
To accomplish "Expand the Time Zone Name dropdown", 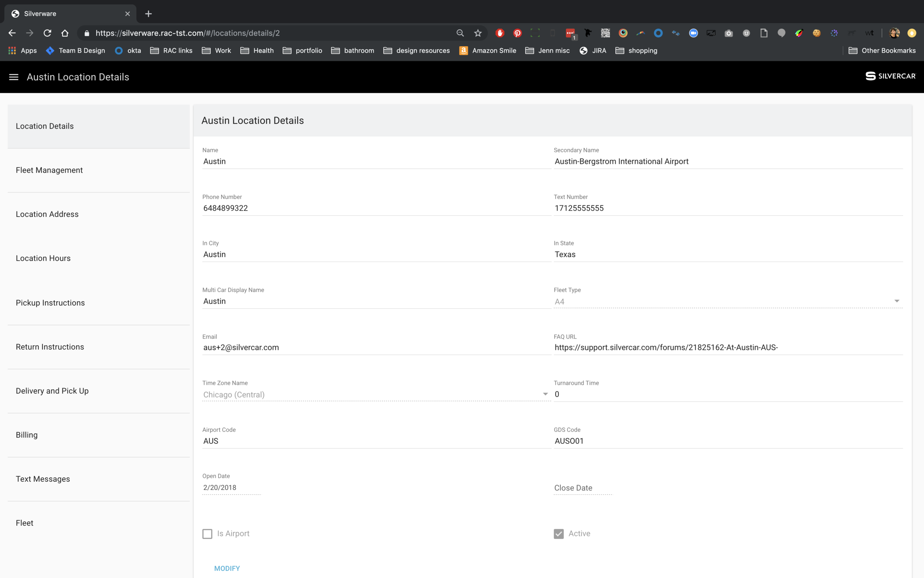I will [x=376, y=394].
